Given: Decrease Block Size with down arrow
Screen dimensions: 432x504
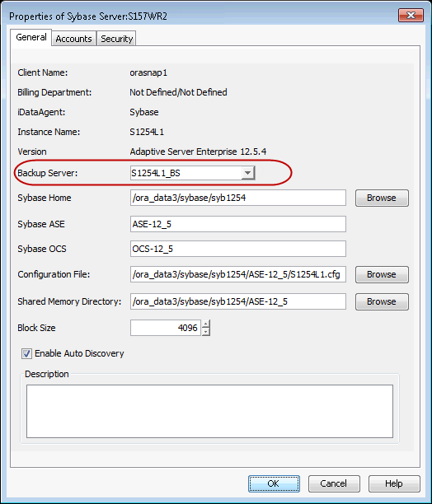Looking at the screenshot, I should pos(206,332).
